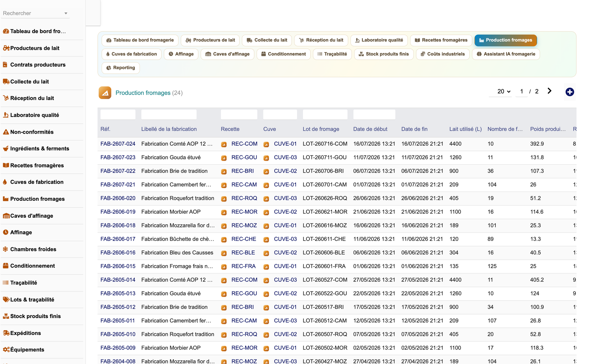This screenshot has width=589, height=364.
Task: Open fabrication link FAB-2607-024
Action: click(118, 144)
